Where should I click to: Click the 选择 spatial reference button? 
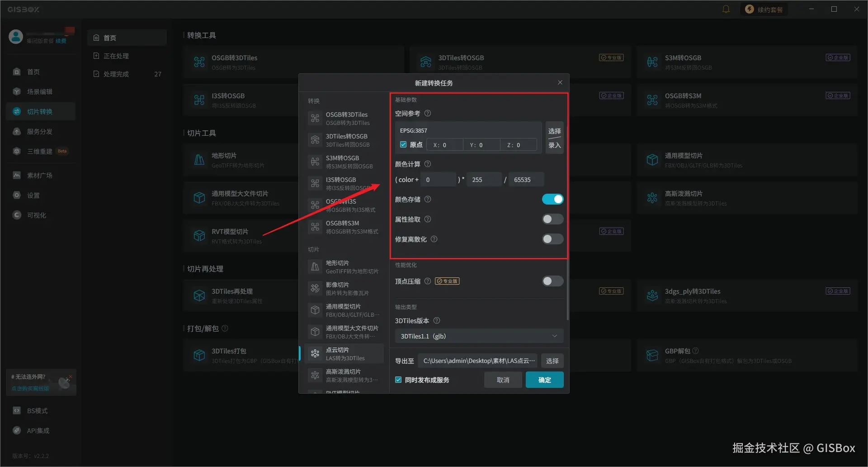point(554,130)
